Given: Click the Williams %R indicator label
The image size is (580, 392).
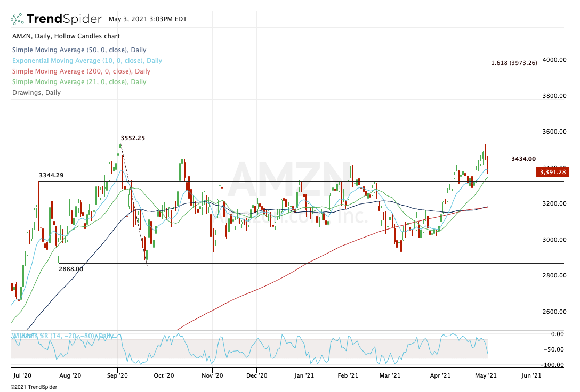Looking at the screenshot, I should coord(62,336).
